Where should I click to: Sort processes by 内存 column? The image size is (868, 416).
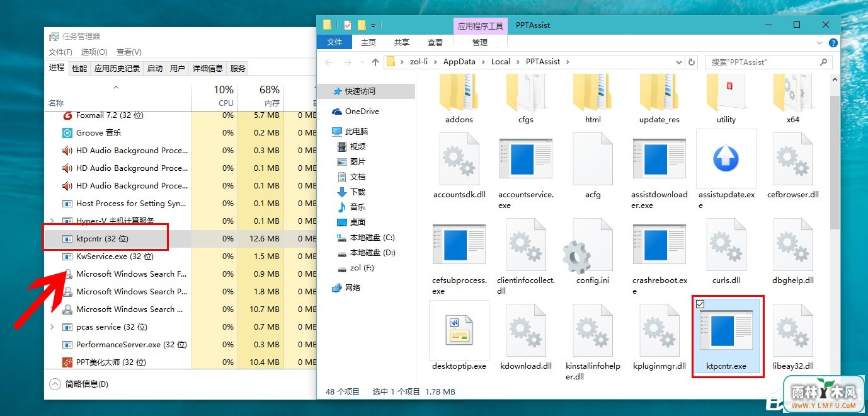[x=260, y=96]
